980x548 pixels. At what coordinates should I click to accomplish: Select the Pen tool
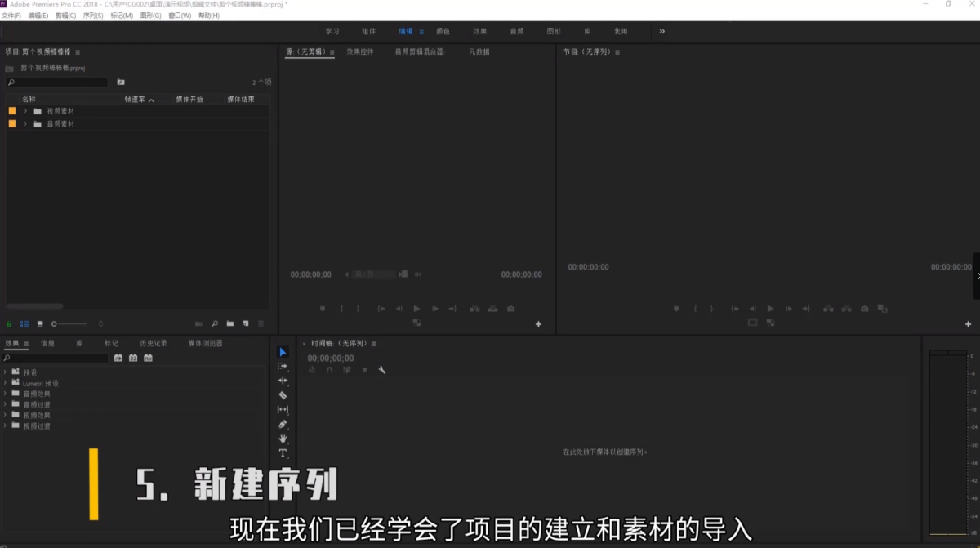pos(283,424)
